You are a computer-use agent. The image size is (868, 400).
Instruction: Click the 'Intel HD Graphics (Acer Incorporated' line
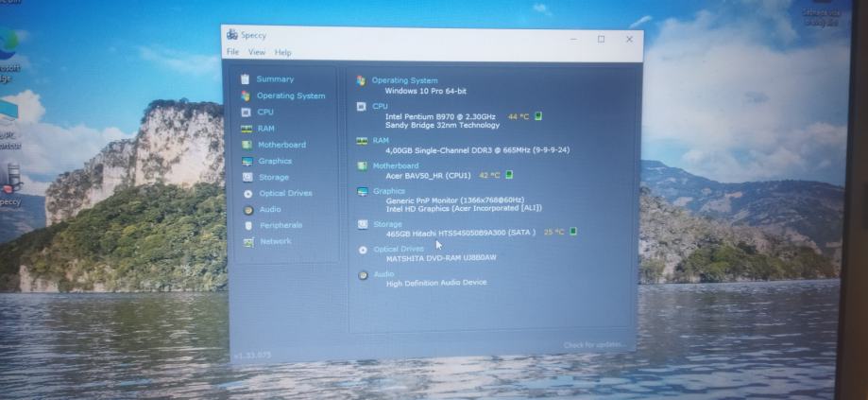coord(464,208)
